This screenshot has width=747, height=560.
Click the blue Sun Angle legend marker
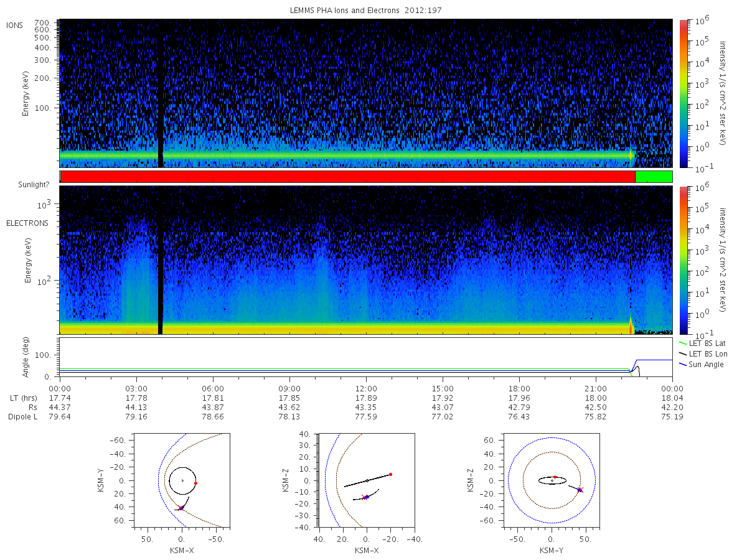(x=683, y=364)
